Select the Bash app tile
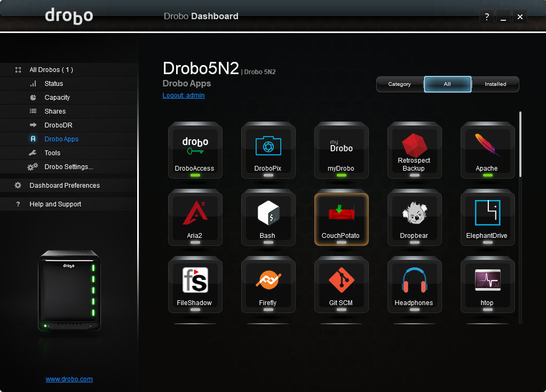Screen dimensions: 546x392 pos(268,218)
